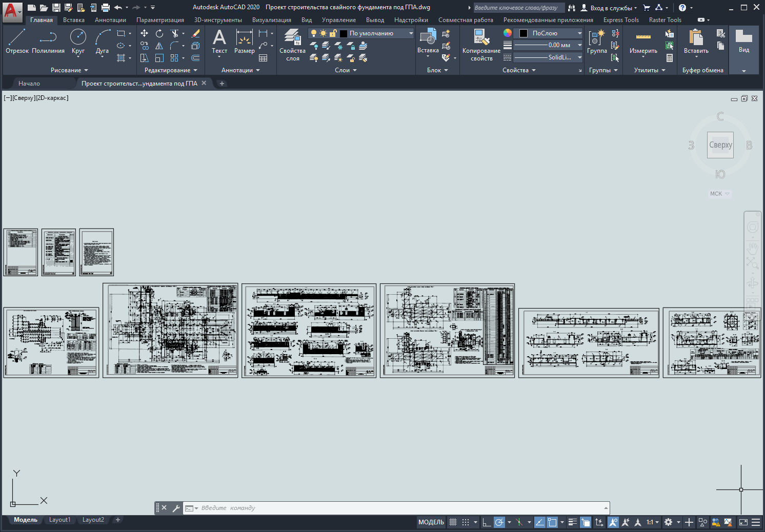The image size is (765, 532).
Task: Click the Размер dimension tool
Action: [x=244, y=41]
